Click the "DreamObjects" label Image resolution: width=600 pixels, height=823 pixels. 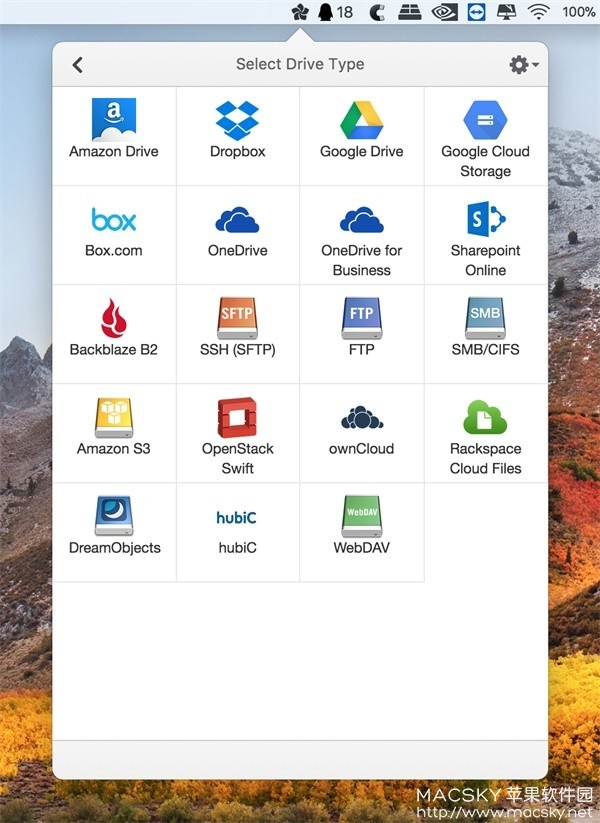[x=114, y=548]
